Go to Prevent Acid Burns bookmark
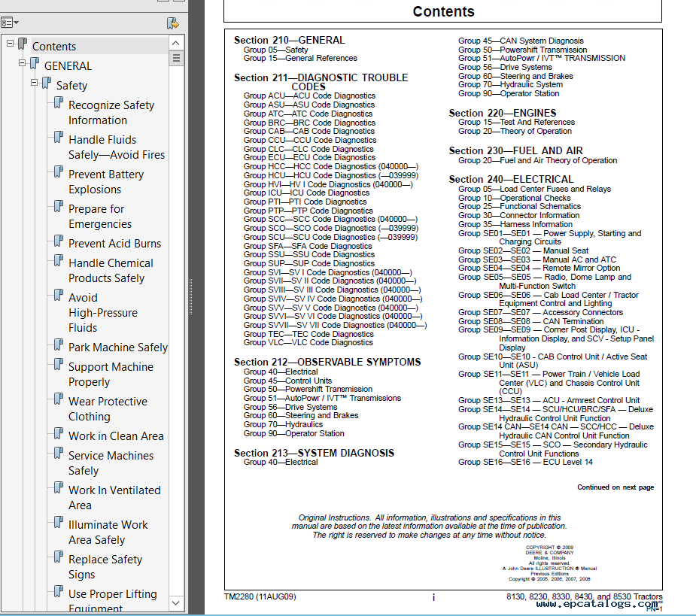696x616 pixels. [x=114, y=244]
